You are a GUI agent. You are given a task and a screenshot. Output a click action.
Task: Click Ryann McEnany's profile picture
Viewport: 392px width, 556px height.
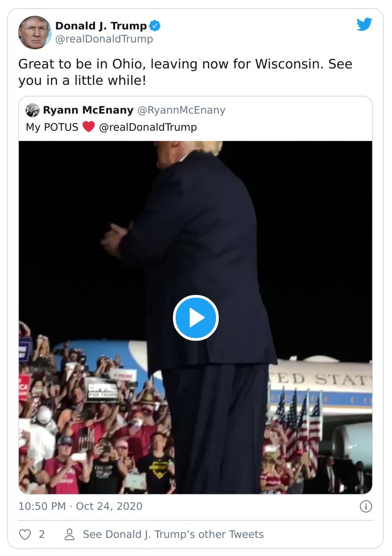click(x=33, y=110)
